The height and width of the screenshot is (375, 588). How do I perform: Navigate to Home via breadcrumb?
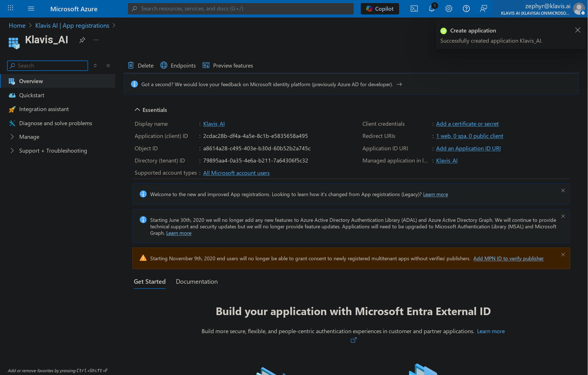17,25
